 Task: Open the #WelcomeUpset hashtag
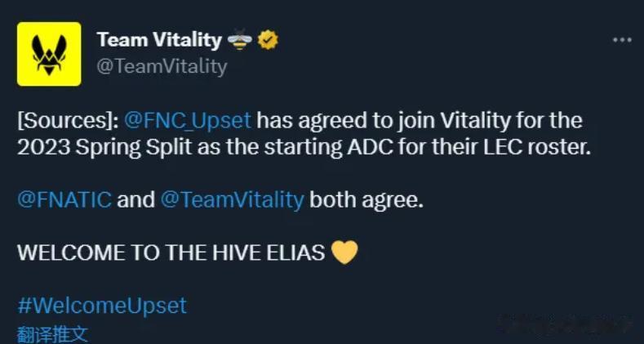point(102,306)
